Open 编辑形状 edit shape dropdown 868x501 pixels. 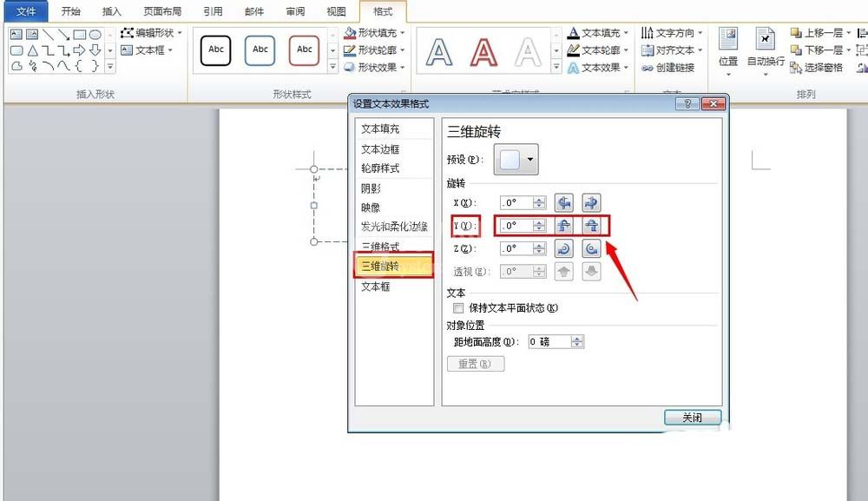[151, 33]
